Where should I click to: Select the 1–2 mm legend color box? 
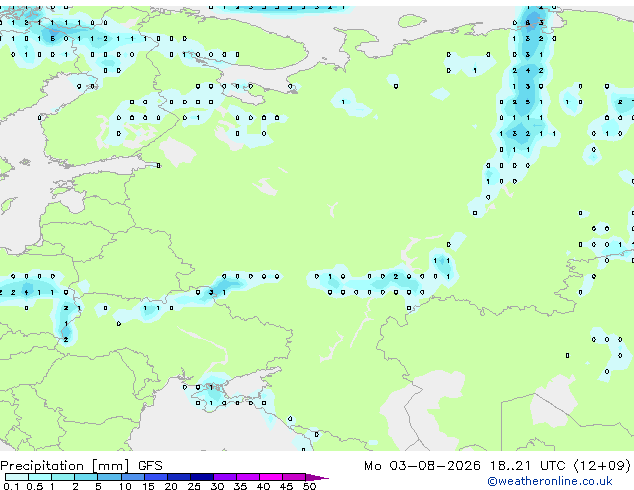pos(63,477)
